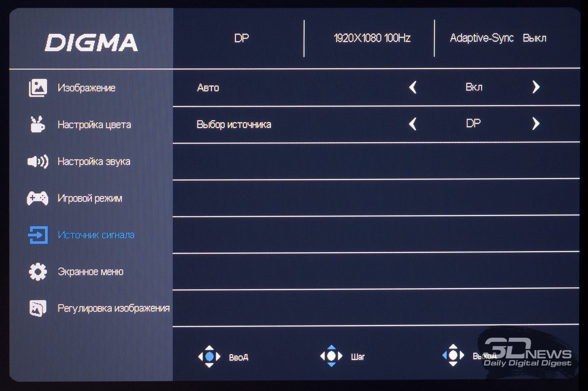Click the picture icon beside Изображение
588x391 pixels.
click(x=38, y=88)
